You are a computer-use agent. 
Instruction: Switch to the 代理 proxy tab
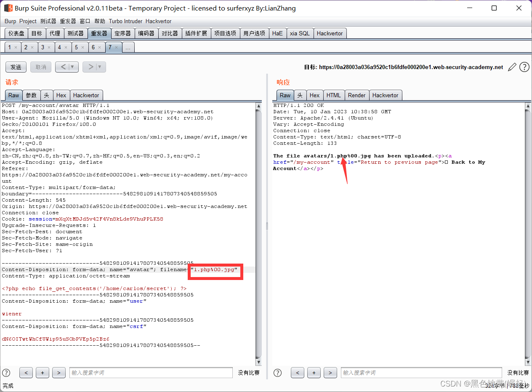click(x=55, y=33)
